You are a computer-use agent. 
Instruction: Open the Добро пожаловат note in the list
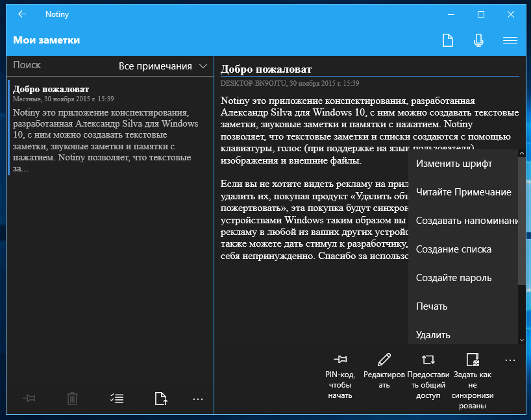(x=110, y=128)
